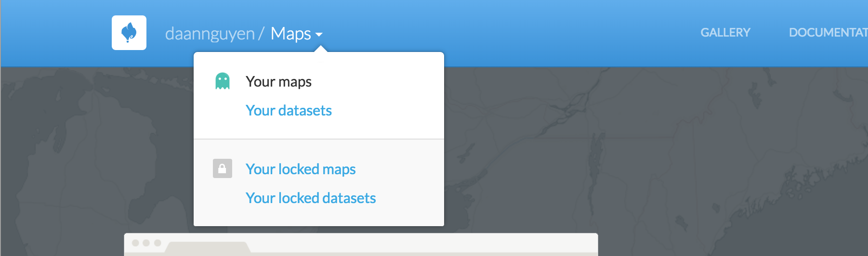Open the DOCUMENTATION navigation link
The width and height of the screenshot is (868, 256).
coord(829,33)
